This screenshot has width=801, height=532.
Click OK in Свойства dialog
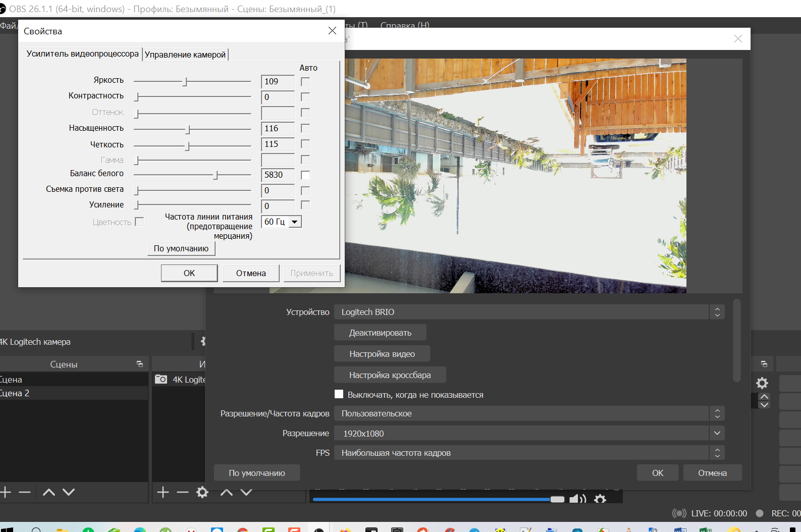click(189, 273)
